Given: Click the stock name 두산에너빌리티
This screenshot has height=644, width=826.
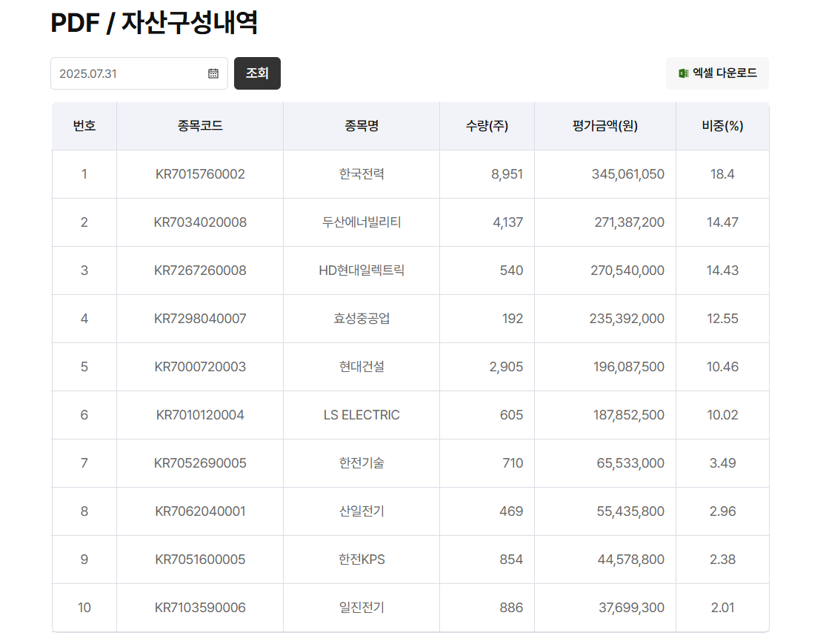Looking at the screenshot, I should (x=362, y=222).
